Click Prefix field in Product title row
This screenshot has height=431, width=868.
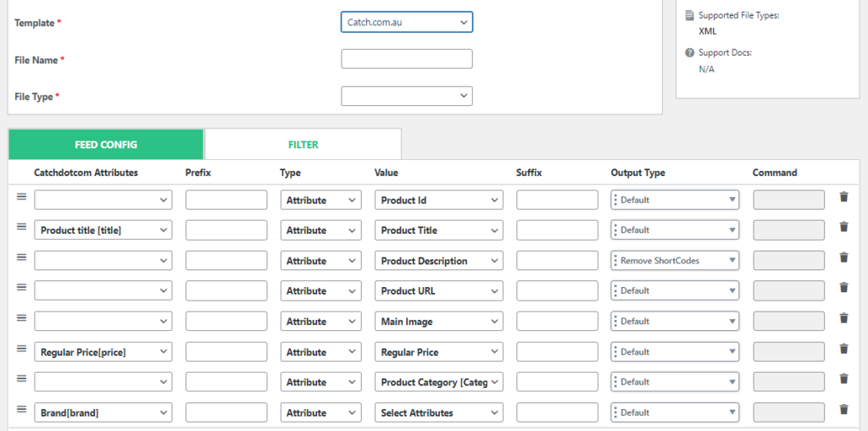pos(226,230)
